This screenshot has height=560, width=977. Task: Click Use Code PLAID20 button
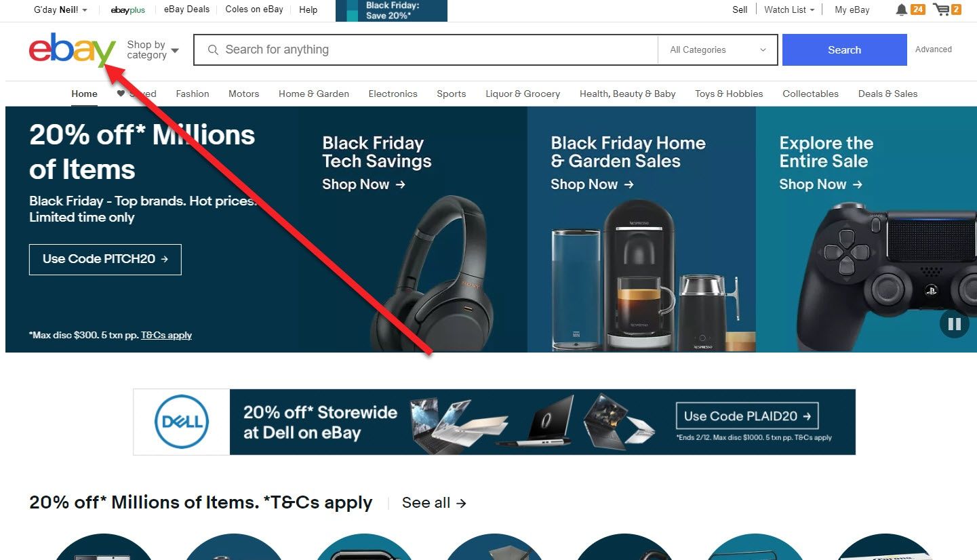(747, 416)
